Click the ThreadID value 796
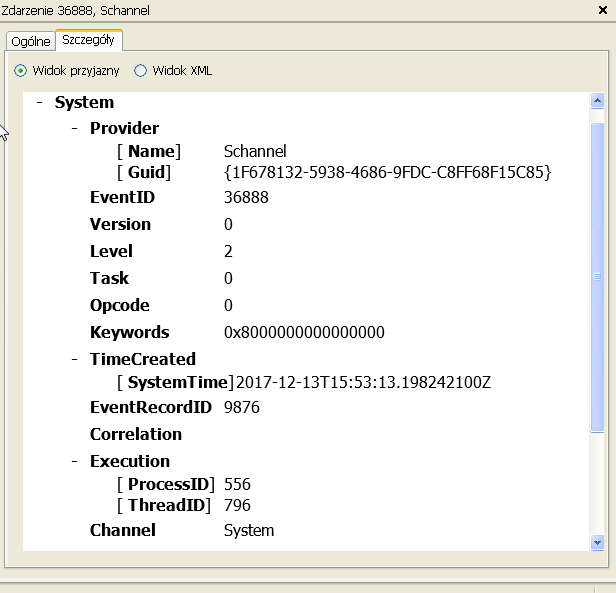This screenshot has width=616, height=593. tap(237, 505)
